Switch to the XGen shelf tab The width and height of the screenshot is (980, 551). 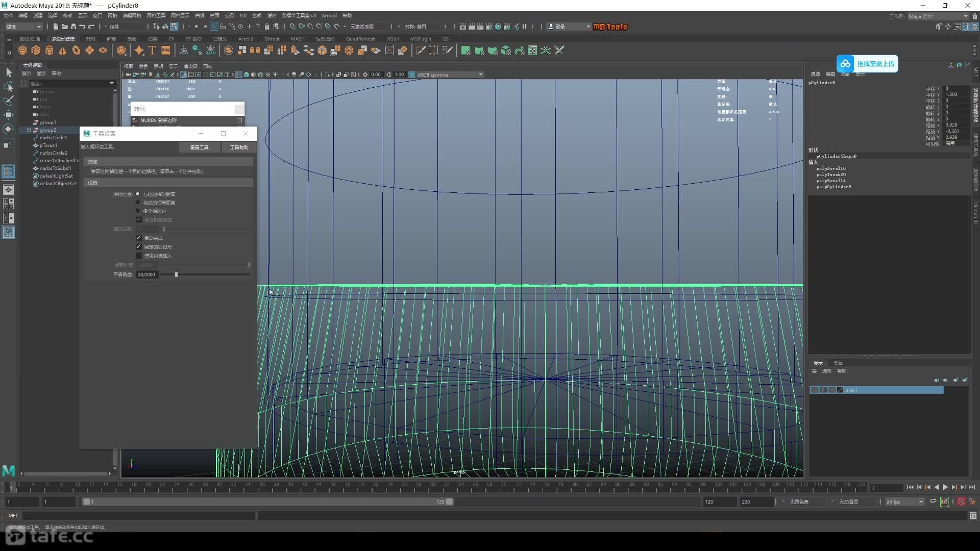pos(393,39)
